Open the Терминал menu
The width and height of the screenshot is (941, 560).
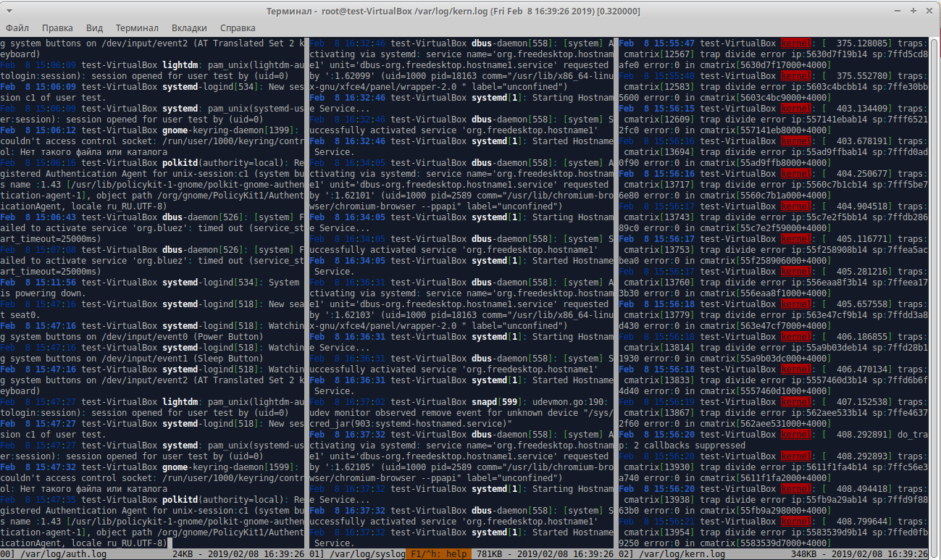[x=137, y=28]
